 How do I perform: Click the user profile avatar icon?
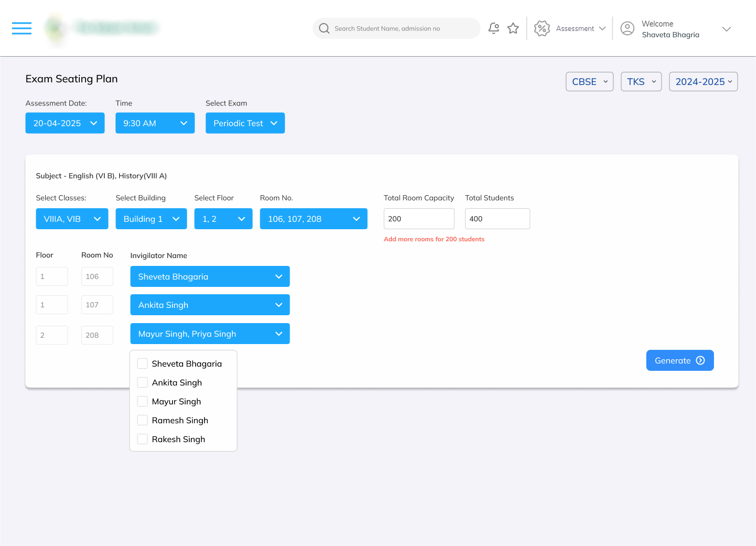pyautogui.click(x=627, y=28)
